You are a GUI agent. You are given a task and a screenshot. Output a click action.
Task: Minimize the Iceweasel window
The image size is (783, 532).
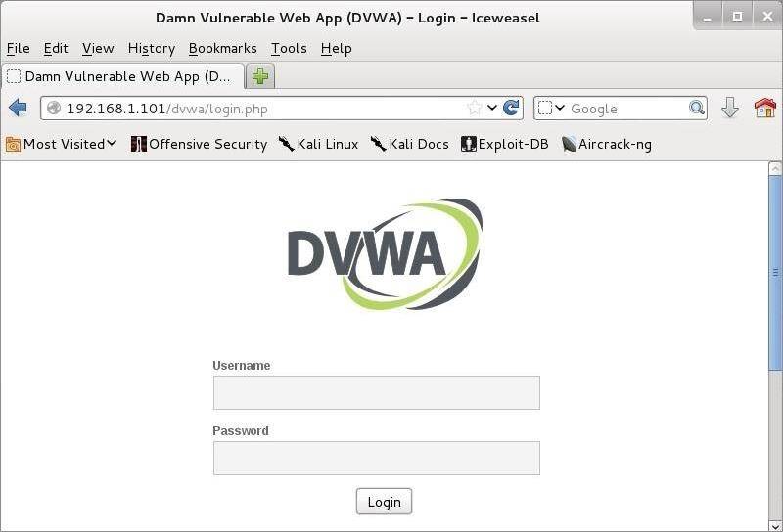pos(707,18)
